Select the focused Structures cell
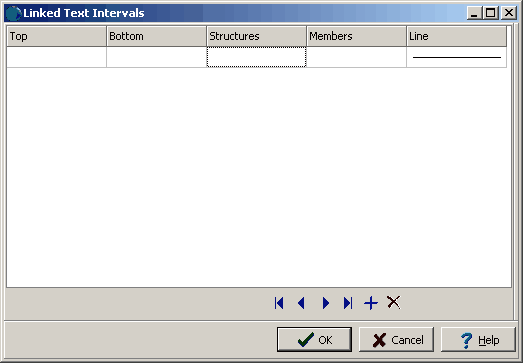523x363 pixels. [x=256, y=57]
